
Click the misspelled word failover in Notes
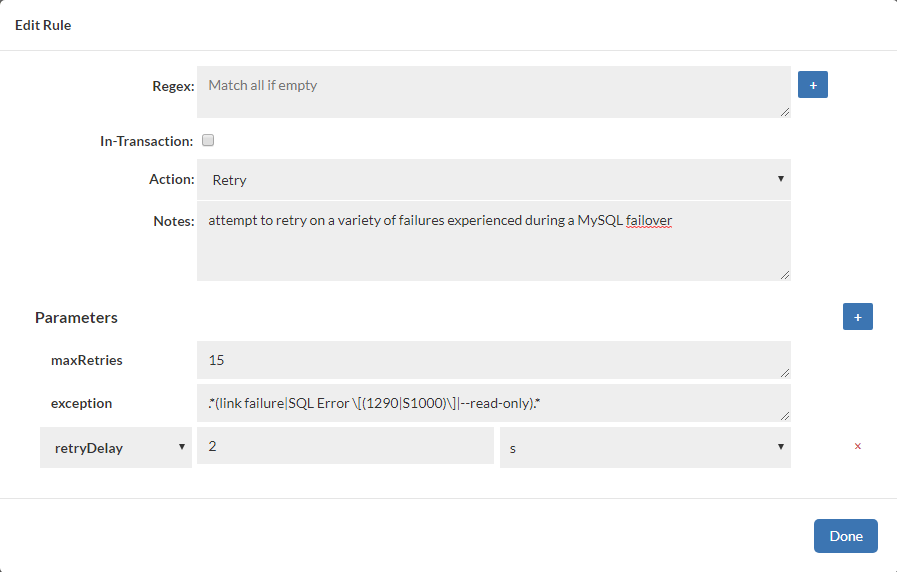click(x=649, y=220)
